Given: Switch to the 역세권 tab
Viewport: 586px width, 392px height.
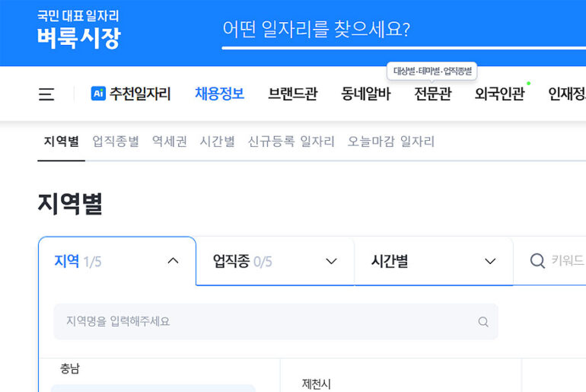Looking at the screenshot, I should pos(169,142).
